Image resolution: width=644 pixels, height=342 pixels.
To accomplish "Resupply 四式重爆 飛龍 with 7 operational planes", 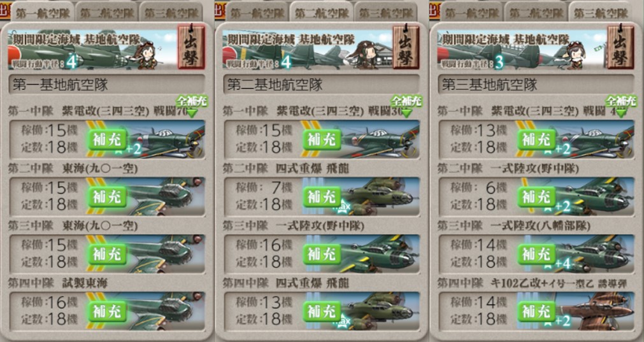I will coord(322,197).
